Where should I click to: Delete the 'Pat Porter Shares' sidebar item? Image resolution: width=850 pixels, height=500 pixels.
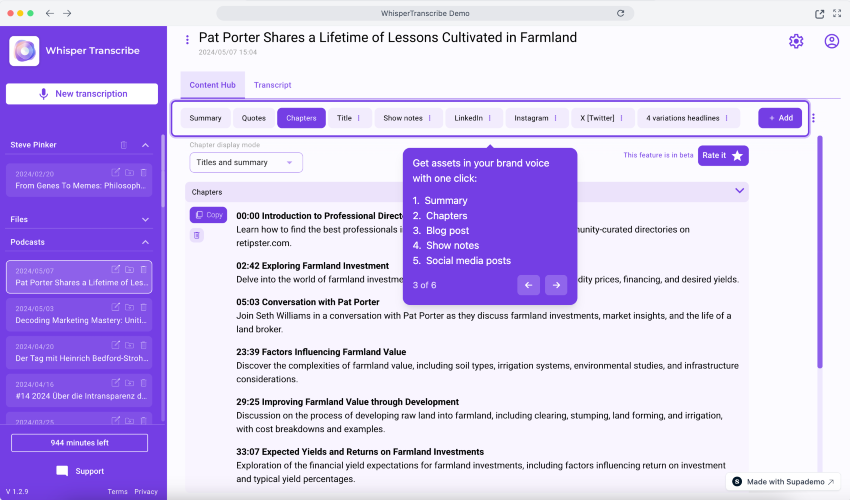click(144, 269)
